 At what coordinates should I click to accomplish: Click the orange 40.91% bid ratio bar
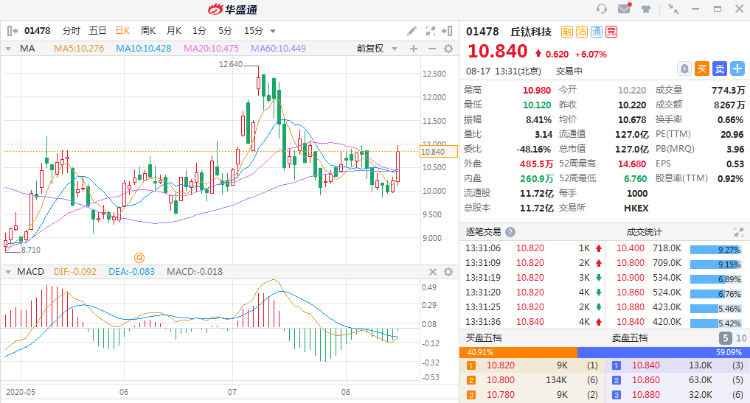518,352
